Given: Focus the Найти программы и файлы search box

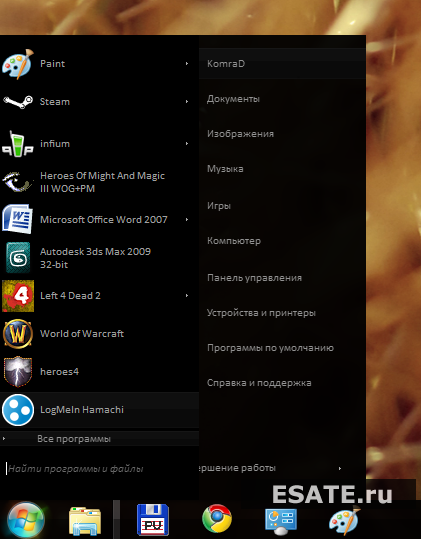Looking at the screenshot, I should pyautogui.click(x=100, y=469).
